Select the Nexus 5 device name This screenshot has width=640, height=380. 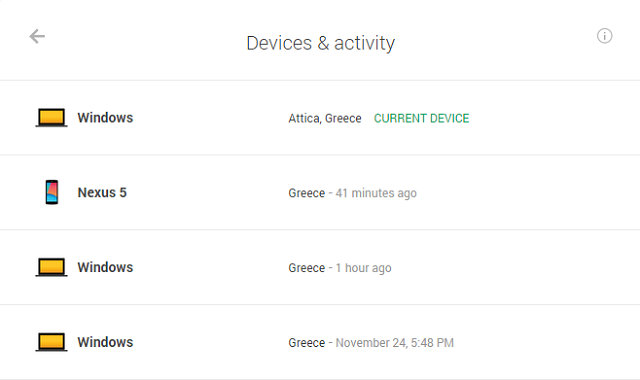pos(102,192)
